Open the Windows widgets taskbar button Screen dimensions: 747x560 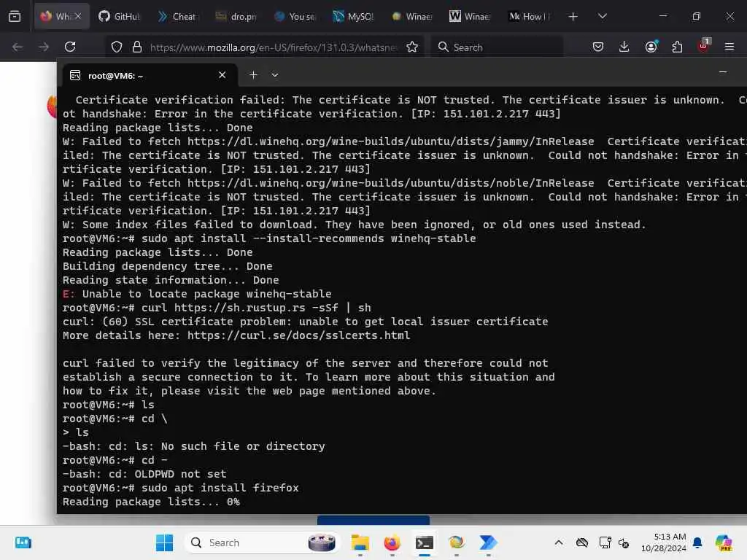[23, 542]
